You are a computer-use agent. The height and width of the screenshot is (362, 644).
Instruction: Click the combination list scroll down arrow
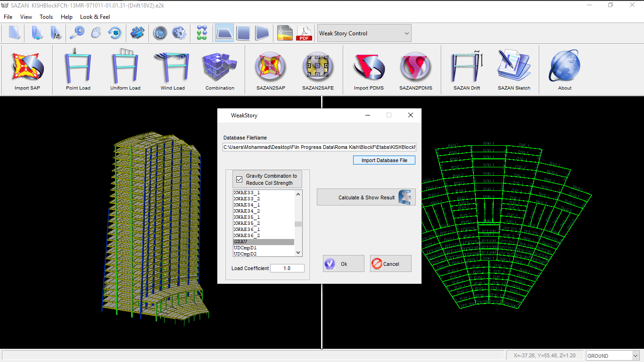point(298,253)
